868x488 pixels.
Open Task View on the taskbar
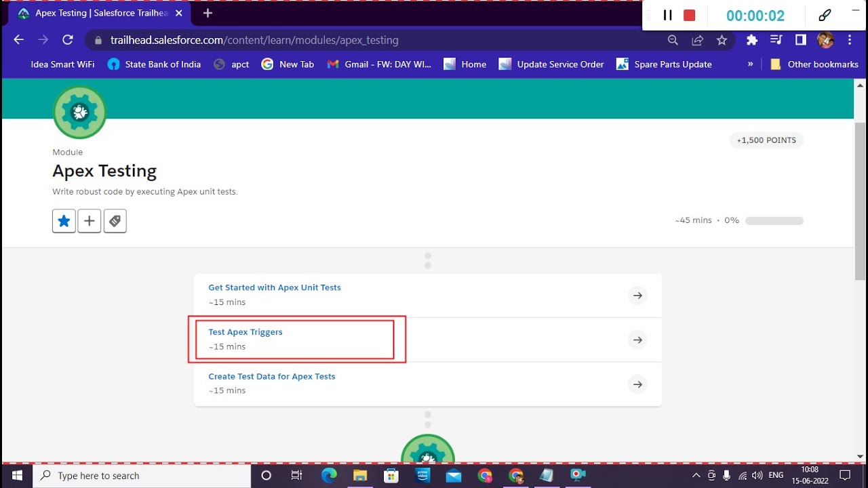click(296, 476)
